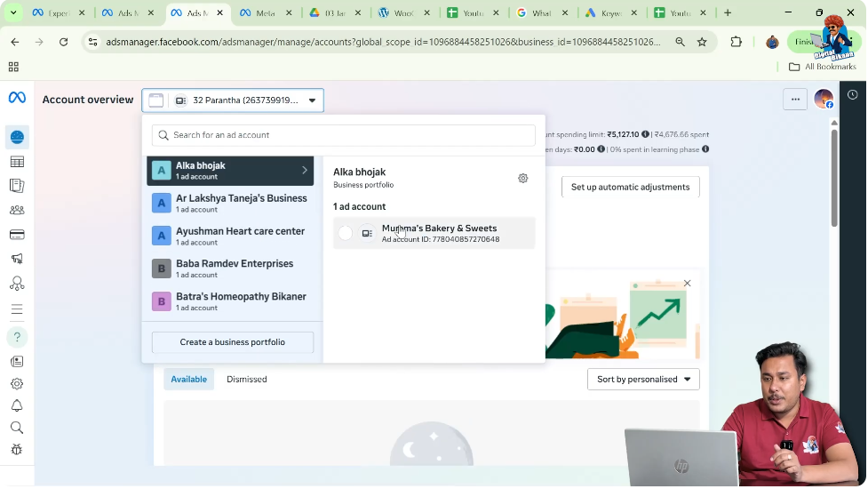Viewport: 868px width, 489px height.
Task: Click spending limit info icon
Action: pos(645,134)
